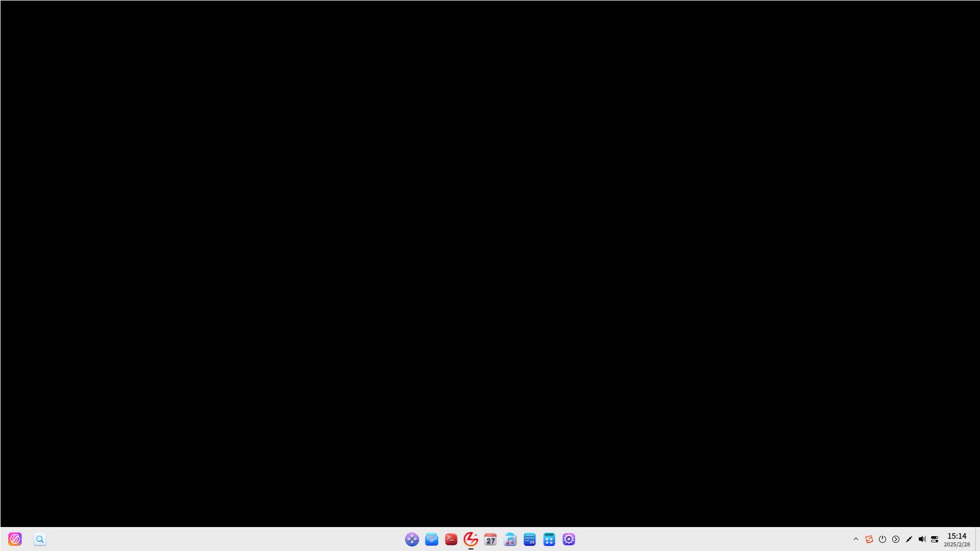Open the network connection plug tray icon
Image resolution: width=980 pixels, height=551 pixels.
click(909, 539)
